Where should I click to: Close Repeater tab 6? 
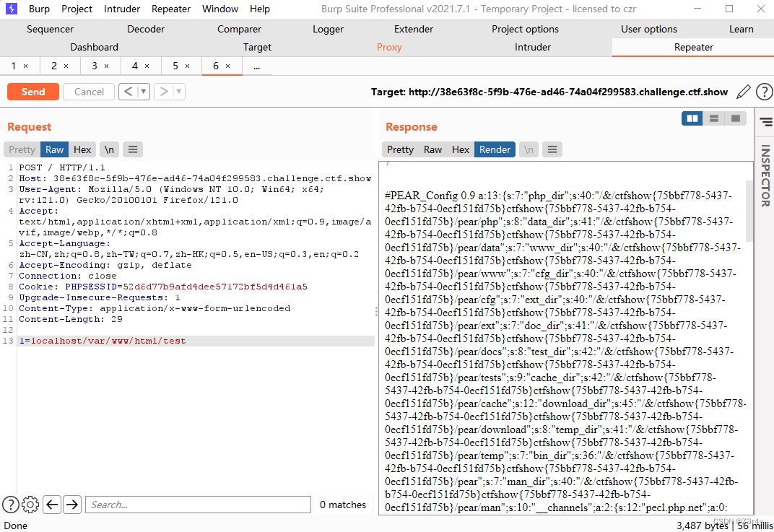(x=228, y=66)
